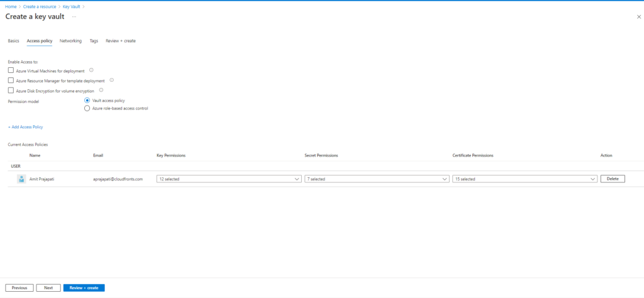Click the Add Access Policy link
644x298 pixels.
coord(25,127)
